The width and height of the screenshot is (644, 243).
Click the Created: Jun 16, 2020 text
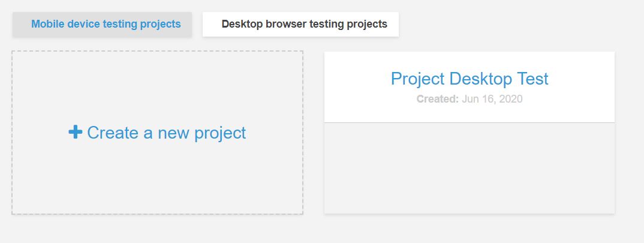click(x=470, y=99)
